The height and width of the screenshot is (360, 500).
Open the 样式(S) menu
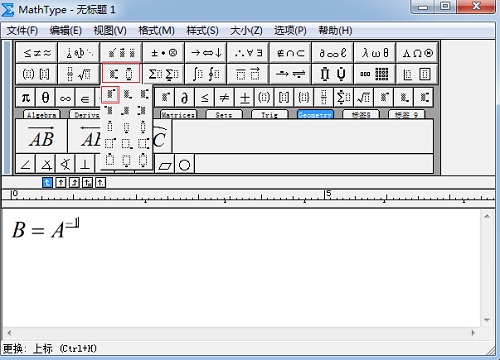tap(202, 31)
